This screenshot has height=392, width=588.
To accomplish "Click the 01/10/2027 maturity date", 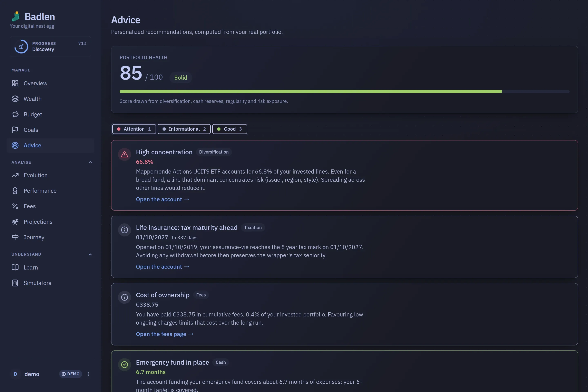I will coord(152,237).
